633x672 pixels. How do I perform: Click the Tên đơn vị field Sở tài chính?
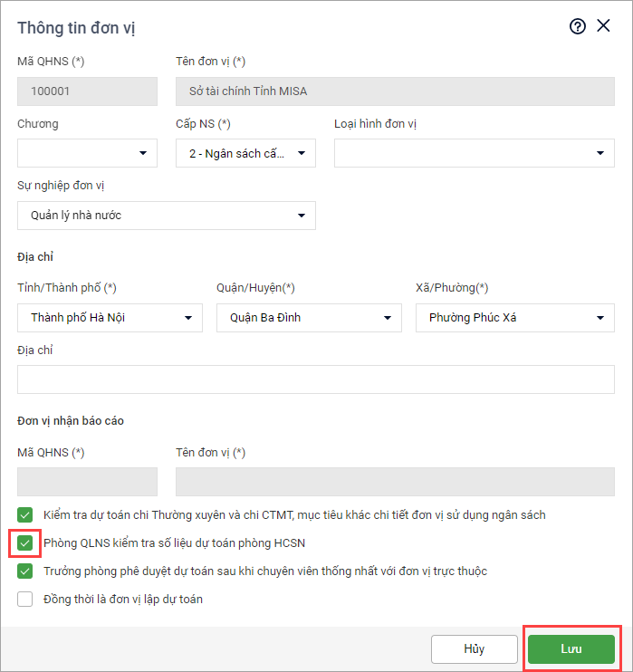coord(395,91)
